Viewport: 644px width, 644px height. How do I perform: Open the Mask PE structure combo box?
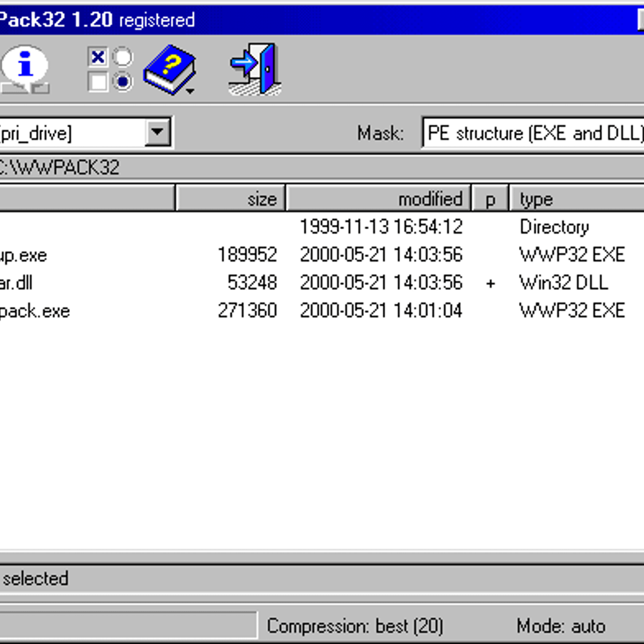pos(533,133)
